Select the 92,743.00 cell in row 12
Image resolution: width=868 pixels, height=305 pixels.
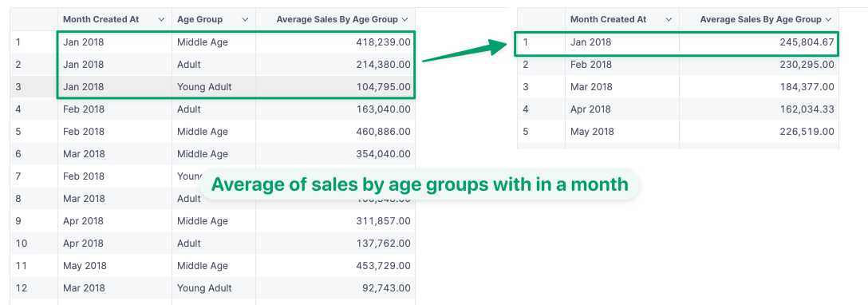[x=335, y=288]
